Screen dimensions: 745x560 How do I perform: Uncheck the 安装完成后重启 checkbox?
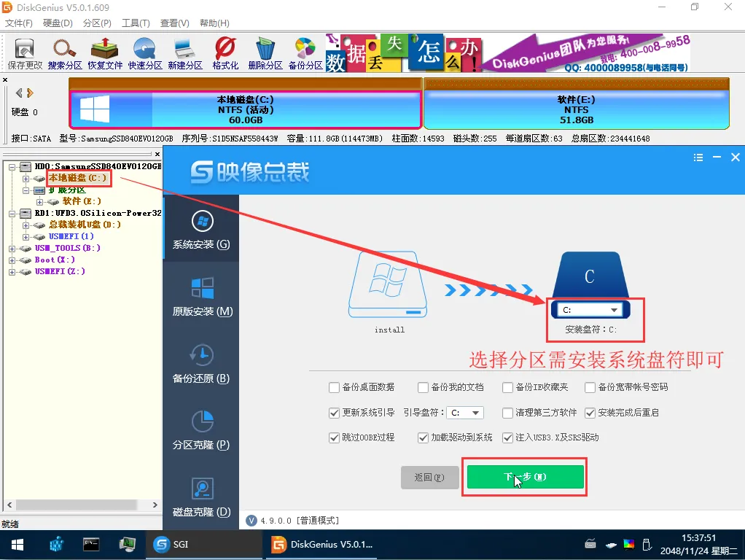[590, 413]
